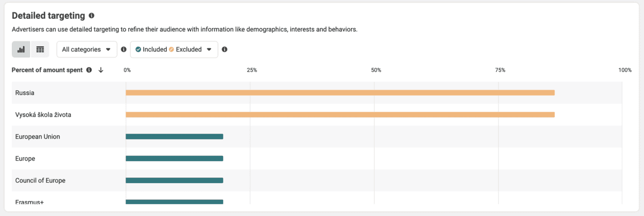Toggle the Excluded checkmark filter
This screenshot has width=644, height=216.
(x=172, y=49)
